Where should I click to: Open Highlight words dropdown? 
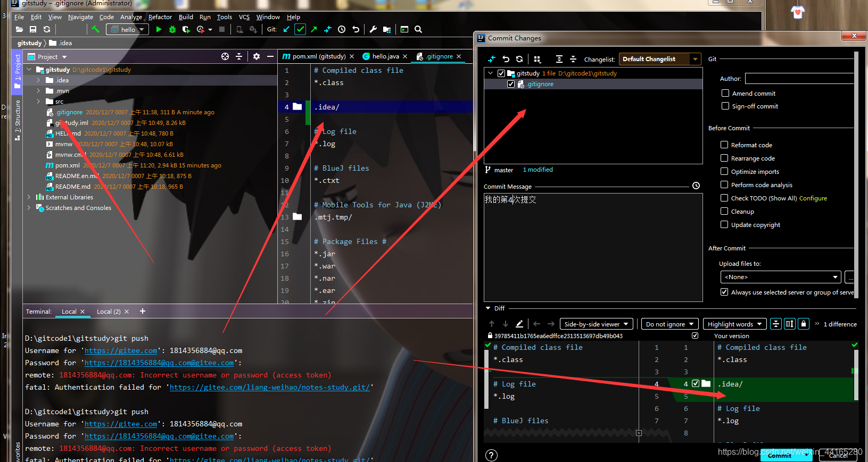734,324
